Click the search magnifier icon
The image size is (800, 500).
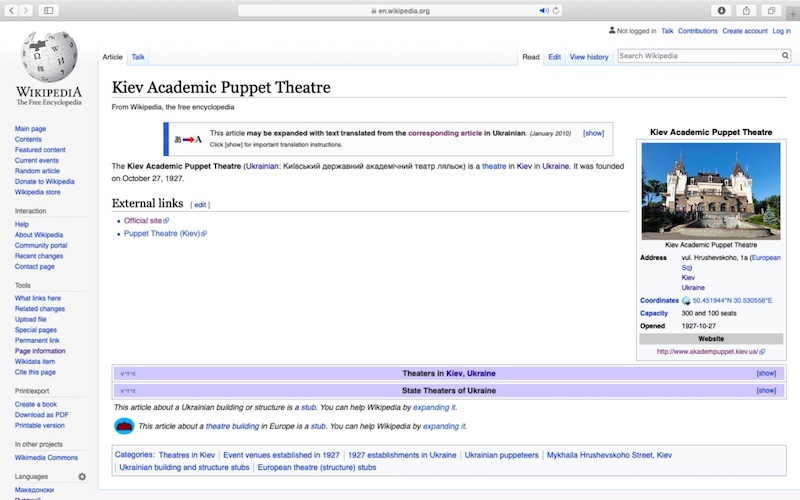pos(785,56)
